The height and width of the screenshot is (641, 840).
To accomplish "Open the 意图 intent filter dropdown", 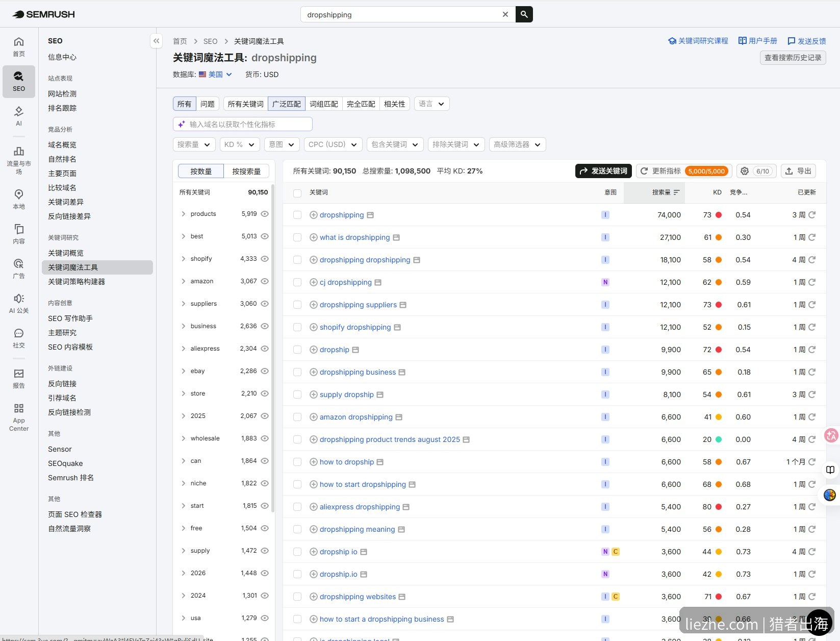I will pyautogui.click(x=282, y=144).
